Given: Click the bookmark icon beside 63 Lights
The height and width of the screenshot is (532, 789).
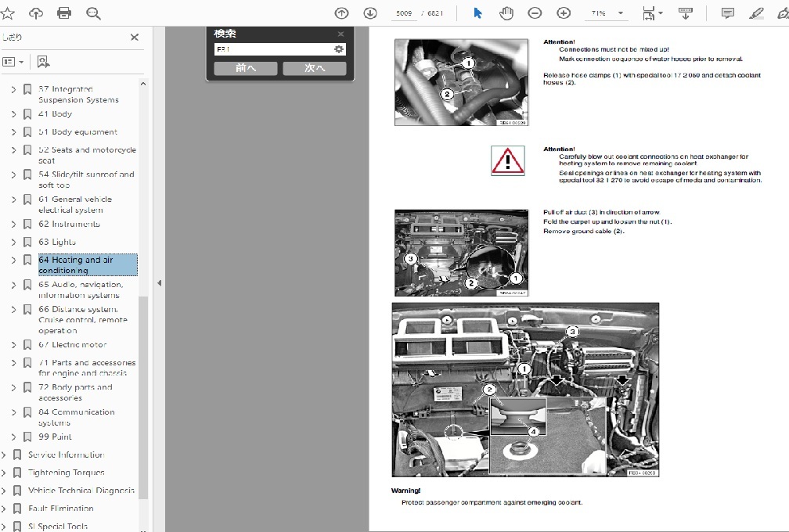Looking at the screenshot, I should tap(27, 243).
